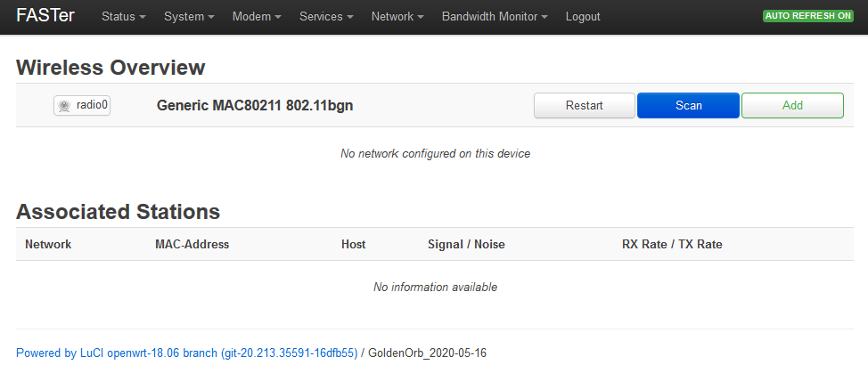Click the Network column header
Screen dimensions: 868x373
pyautogui.click(x=48, y=244)
